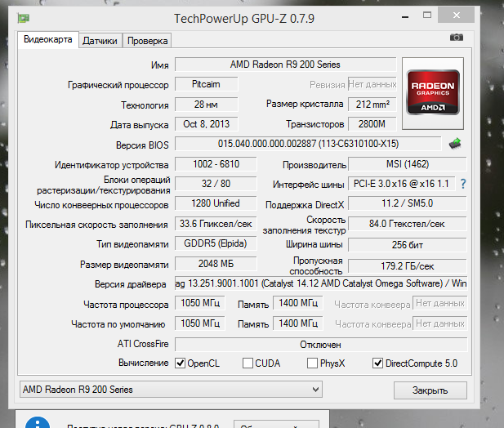Viewport: 504px width, 428px height.
Task: Click the 1280 Unified shaders value
Action: point(216,203)
